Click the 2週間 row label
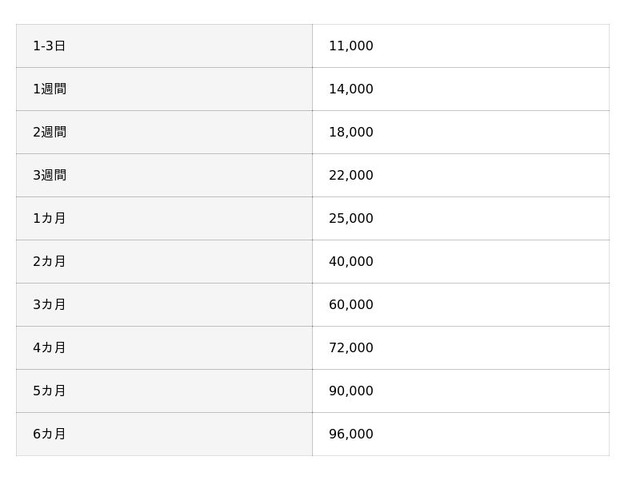Screen dimensions: 640x480 [x=50, y=132]
